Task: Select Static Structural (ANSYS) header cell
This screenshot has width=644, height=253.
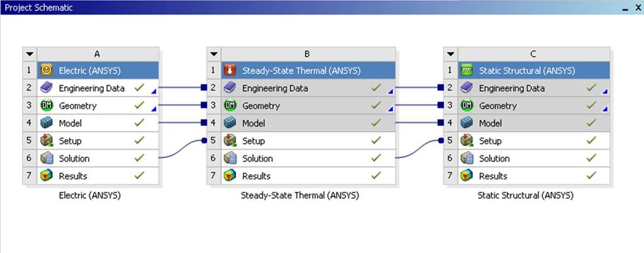Action: (x=534, y=70)
